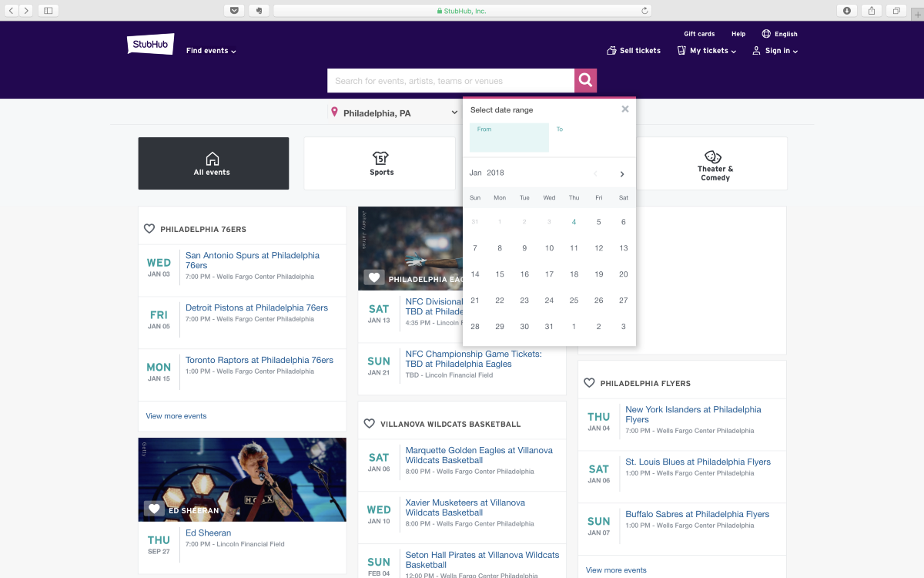This screenshot has width=924, height=578.
Task: Select the All events category tab
Action: click(213, 163)
